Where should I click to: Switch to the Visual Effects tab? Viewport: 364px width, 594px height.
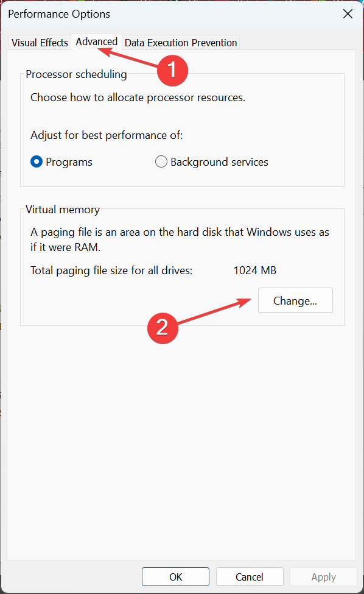[x=40, y=43]
